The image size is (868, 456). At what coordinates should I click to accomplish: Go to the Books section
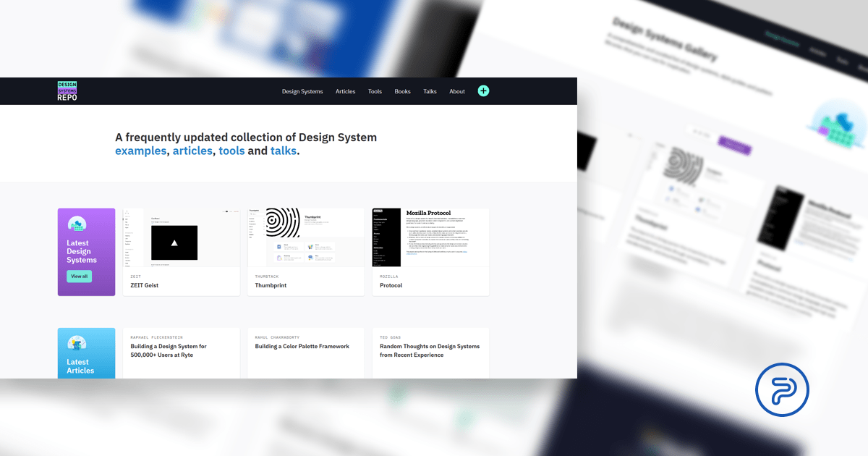[x=402, y=91]
